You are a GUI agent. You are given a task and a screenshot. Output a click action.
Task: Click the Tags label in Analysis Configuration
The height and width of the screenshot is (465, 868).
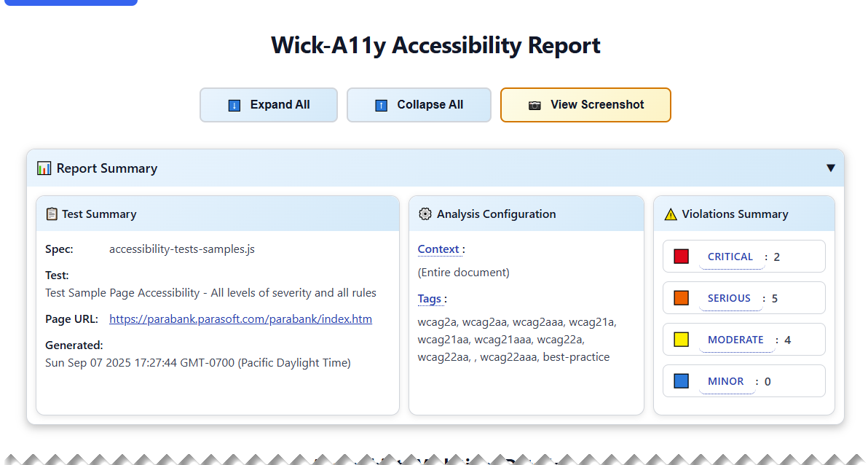430,299
